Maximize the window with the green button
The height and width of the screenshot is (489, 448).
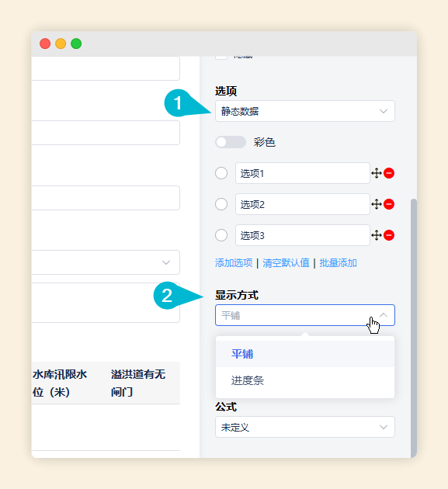click(76, 43)
